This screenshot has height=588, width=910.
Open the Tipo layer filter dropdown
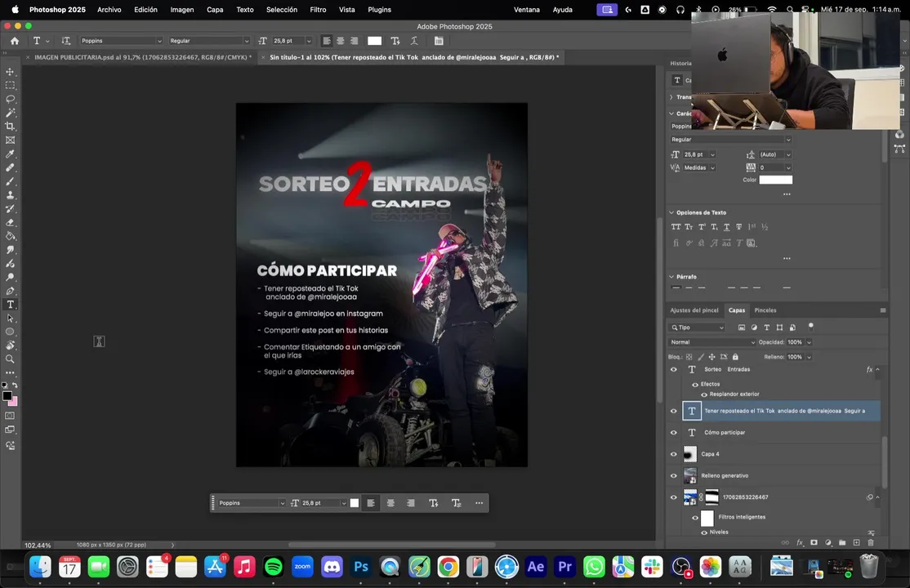697,327
